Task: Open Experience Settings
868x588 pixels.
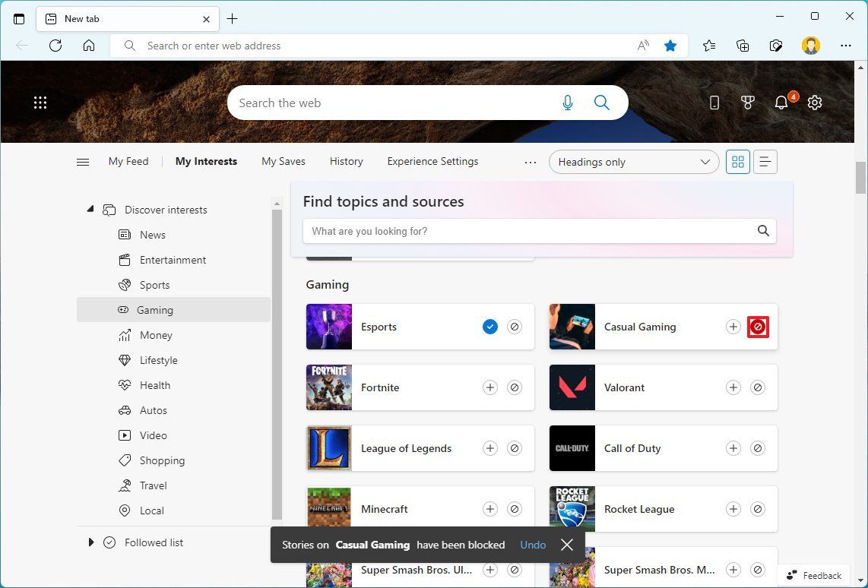Action: coord(432,161)
